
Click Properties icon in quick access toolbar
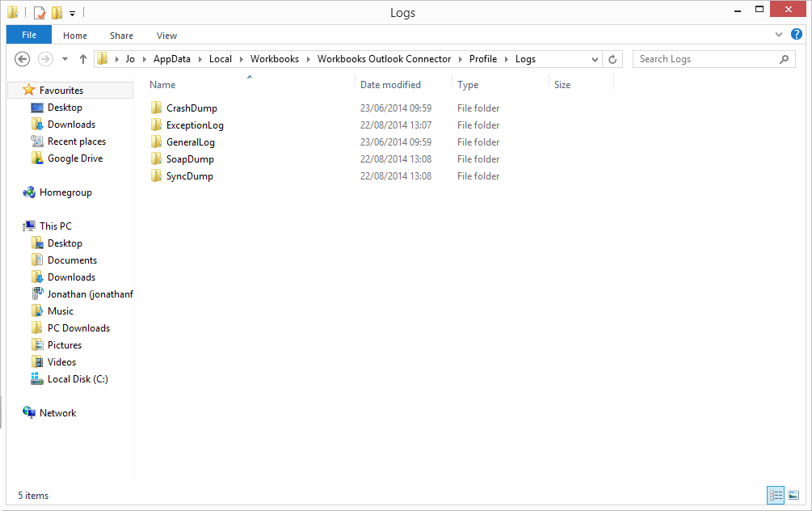(x=40, y=12)
